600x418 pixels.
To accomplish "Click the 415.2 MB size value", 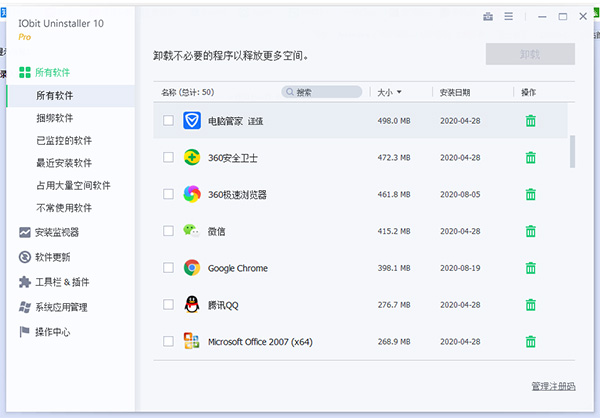I will (x=394, y=231).
